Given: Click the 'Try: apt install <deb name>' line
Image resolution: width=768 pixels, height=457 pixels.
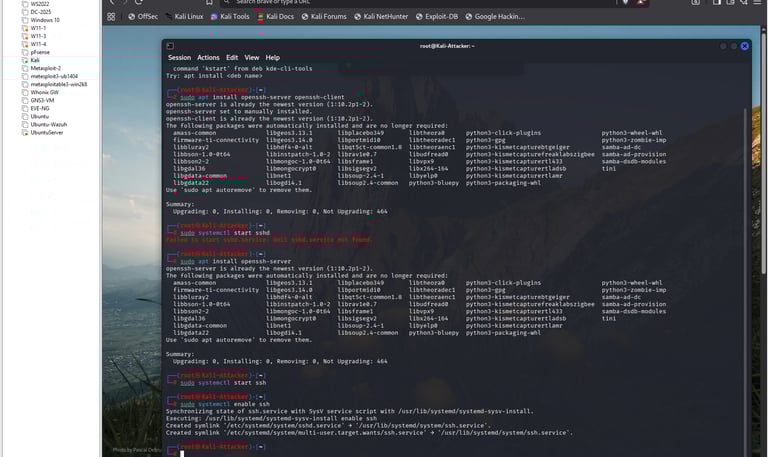Looking at the screenshot, I should pyautogui.click(x=214, y=76).
